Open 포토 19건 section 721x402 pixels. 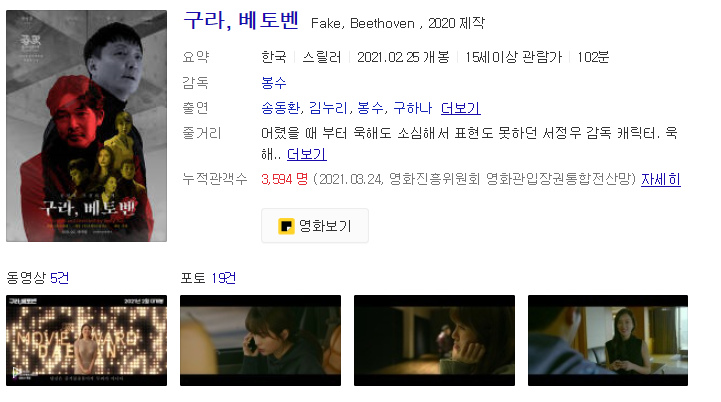click(208, 278)
